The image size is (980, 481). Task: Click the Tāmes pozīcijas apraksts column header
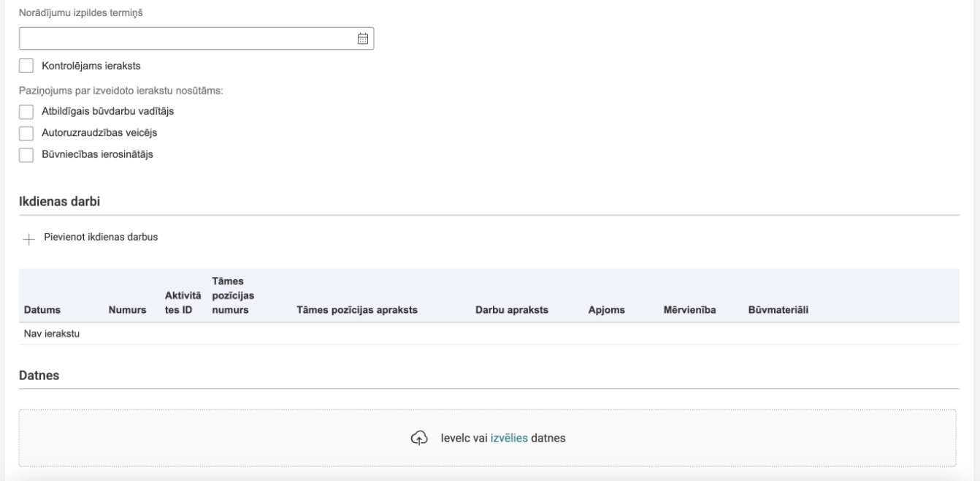point(356,310)
